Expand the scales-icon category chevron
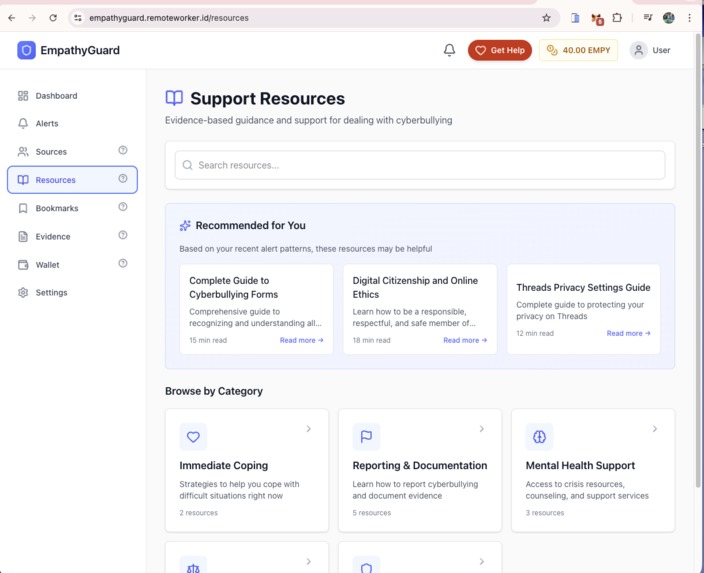 308,561
